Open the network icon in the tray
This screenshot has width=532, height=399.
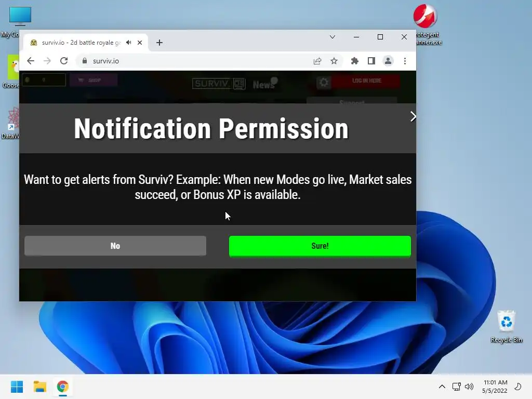pos(456,387)
